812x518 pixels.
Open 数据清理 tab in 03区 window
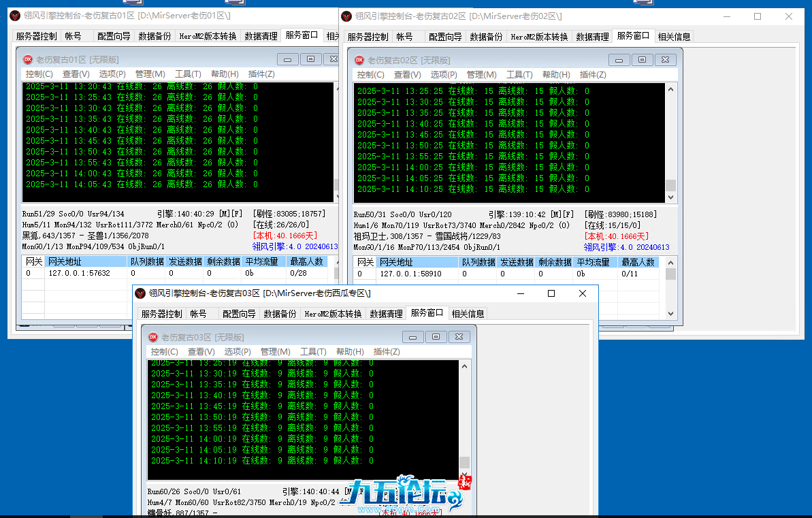pyautogui.click(x=387, y=314)
